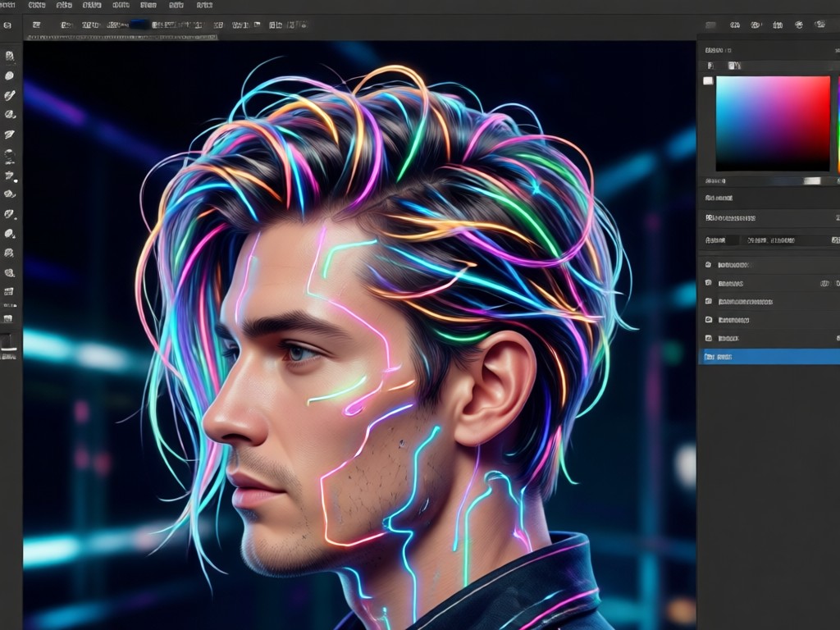840x630 pixels.
Task: Open the fifth menu in the top menu bar
Action: point(120,5)
